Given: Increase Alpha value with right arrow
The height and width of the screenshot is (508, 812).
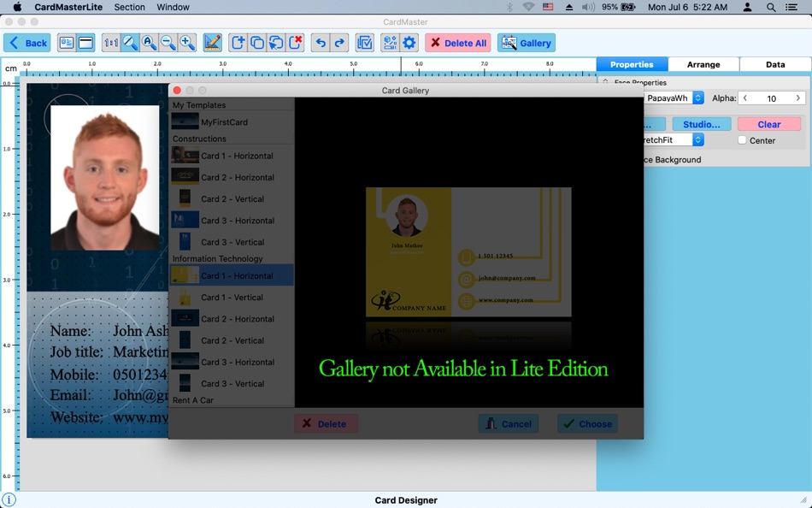Looking at the screenshot, I should (x=798, y=98).
